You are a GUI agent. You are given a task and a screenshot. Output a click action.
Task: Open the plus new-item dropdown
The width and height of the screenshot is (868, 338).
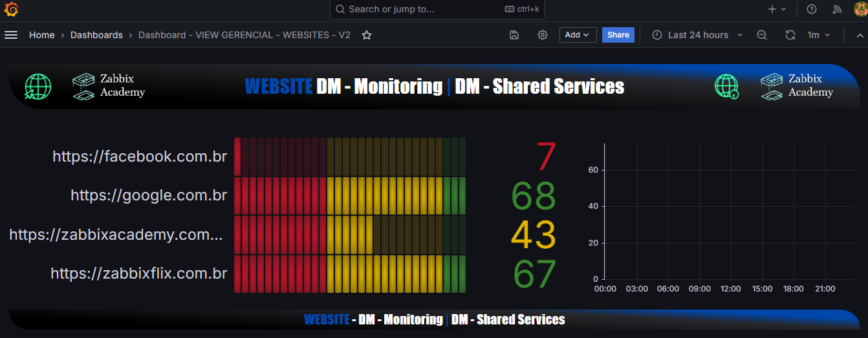pos(777,9)
